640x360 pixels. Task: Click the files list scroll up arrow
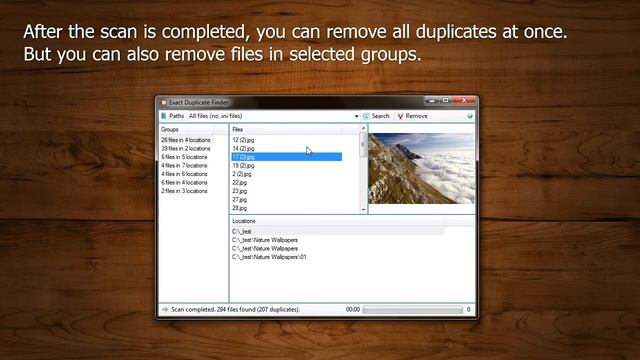click(363, 129)
